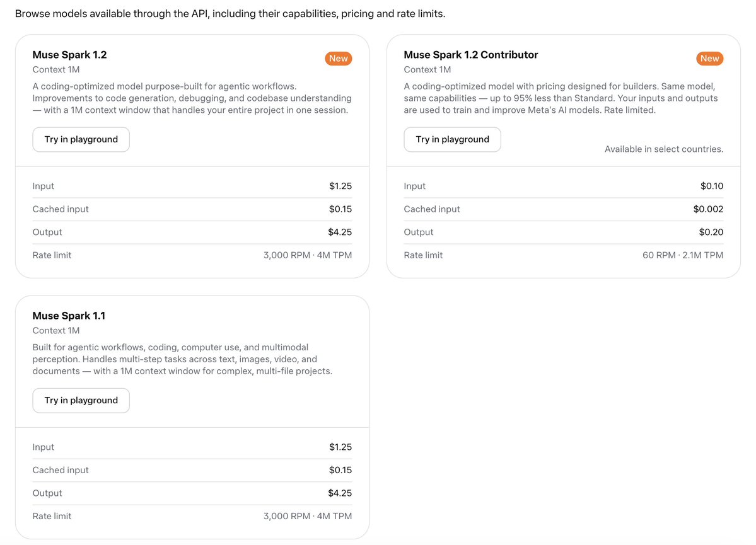Click Context 1M label under Contributor

pyautogui.click(x=427, y=69)
